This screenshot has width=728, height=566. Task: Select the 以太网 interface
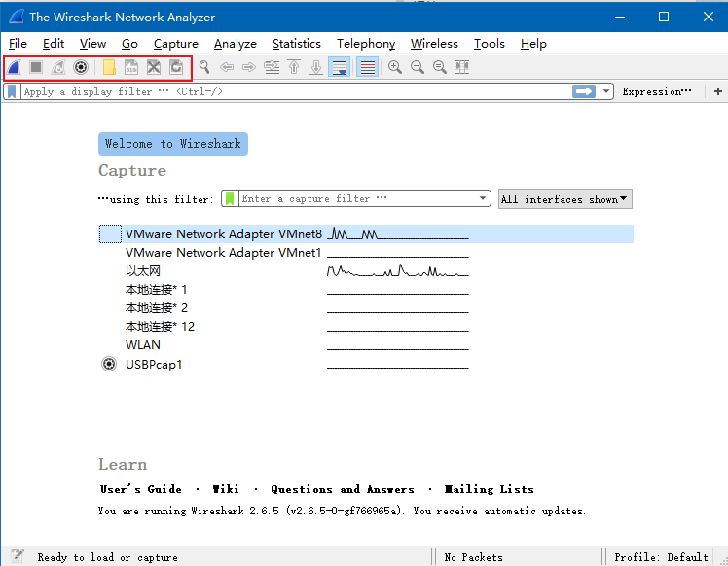click(366, 271)
